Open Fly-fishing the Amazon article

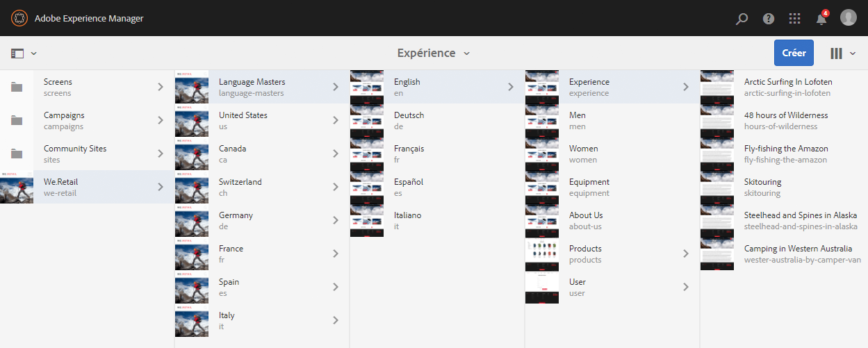(784, 154)
